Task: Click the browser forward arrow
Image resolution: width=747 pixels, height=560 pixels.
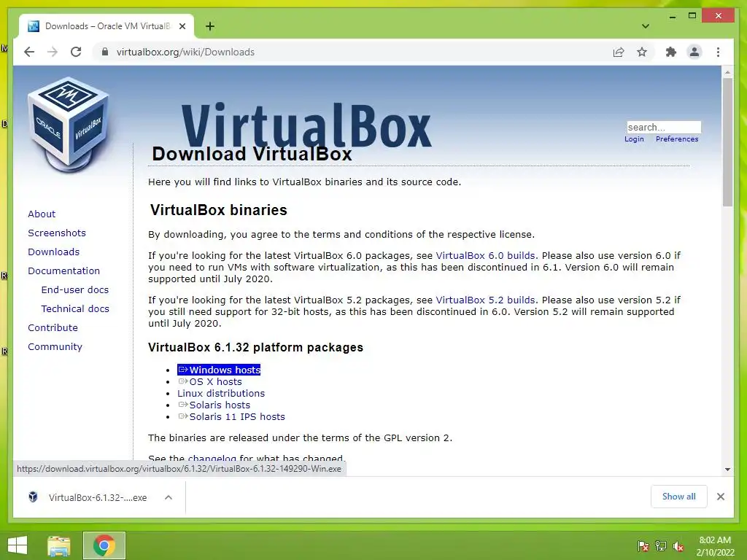Action: 53,52
